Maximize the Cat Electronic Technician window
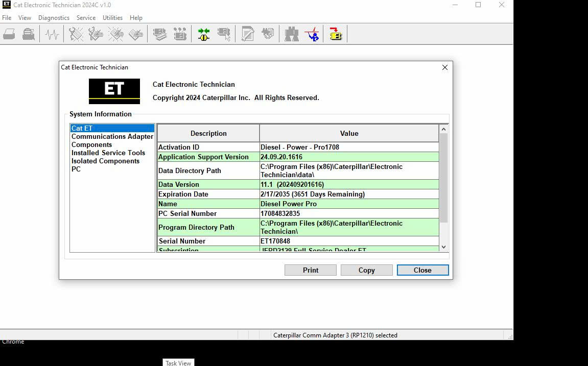Viewport: 588px width, 366px height. [478, 5]
